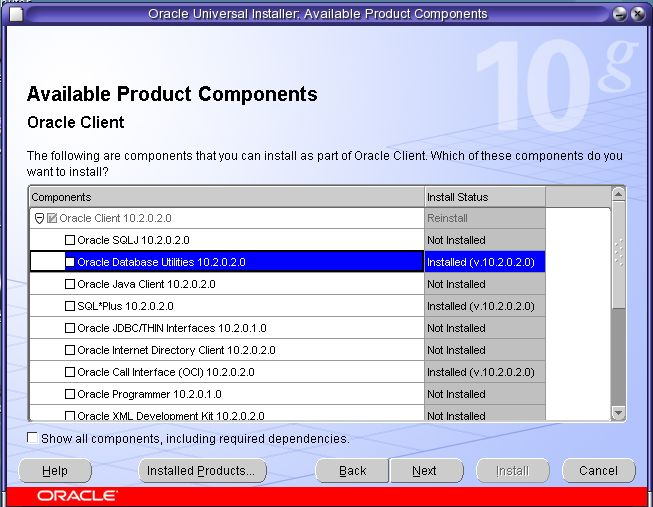Check the SQL*Plus 10.2.0.2.0 checkbox

70,306
